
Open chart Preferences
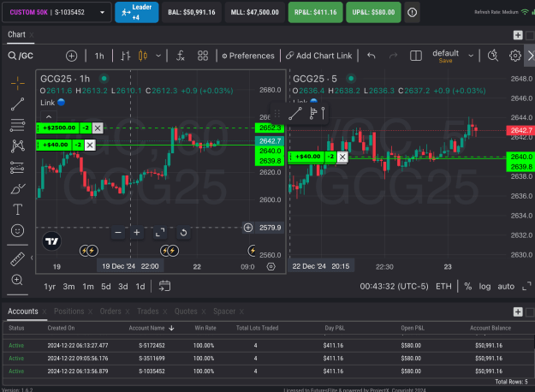click(x=248, y=56)
